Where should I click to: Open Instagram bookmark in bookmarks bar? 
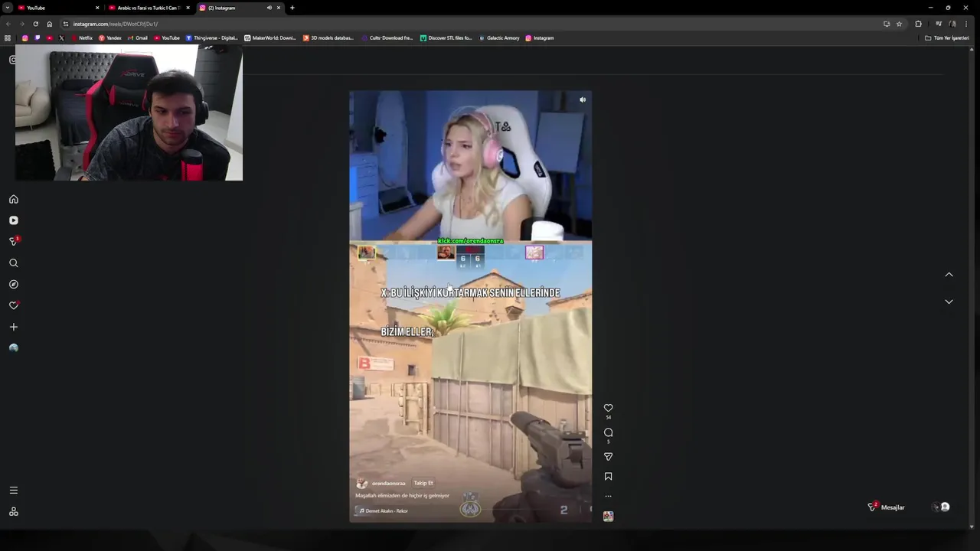pyautogui.click(x=540, y=37)
